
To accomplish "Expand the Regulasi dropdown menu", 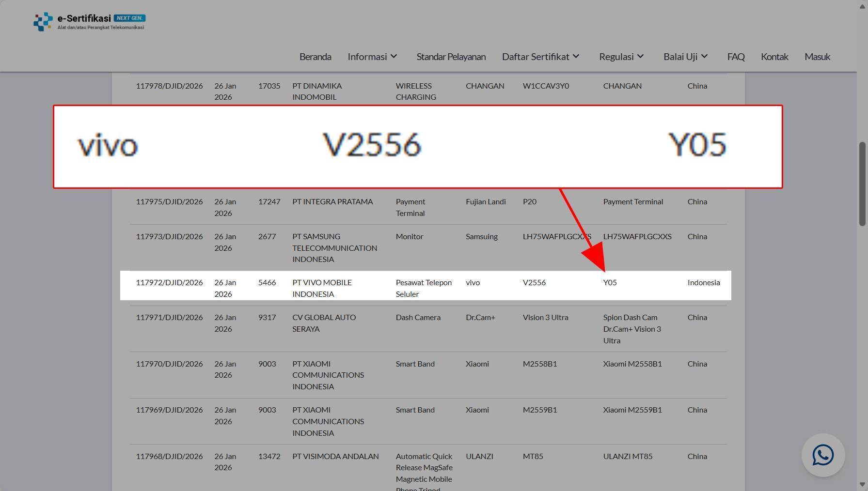I will click(x=621, y=57).
